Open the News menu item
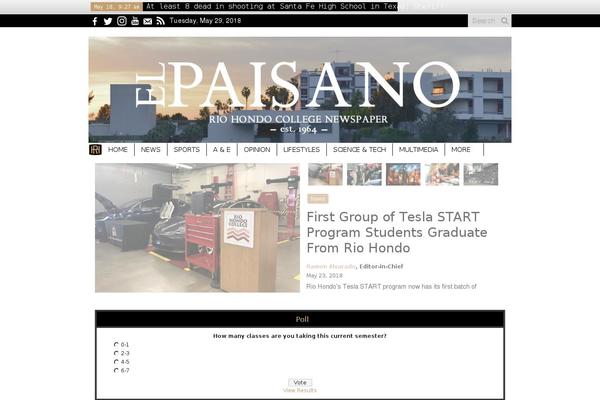600x400 pixels. [151, 150]
